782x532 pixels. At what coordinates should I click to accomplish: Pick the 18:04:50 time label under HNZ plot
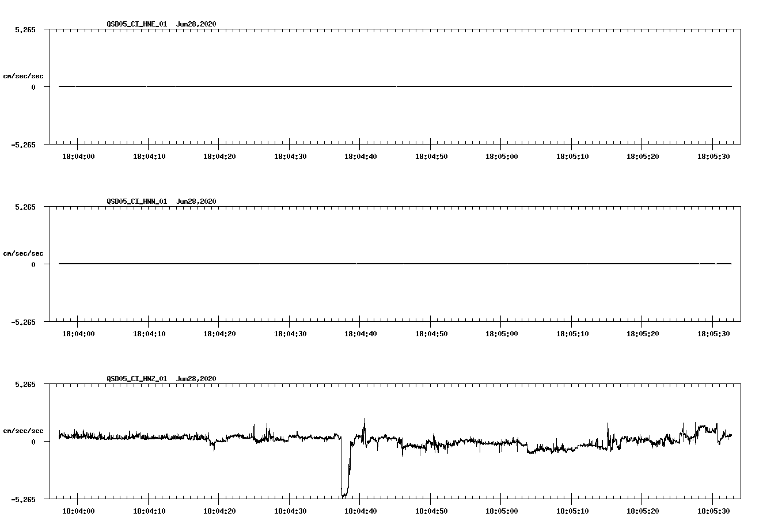coord(431,511)
